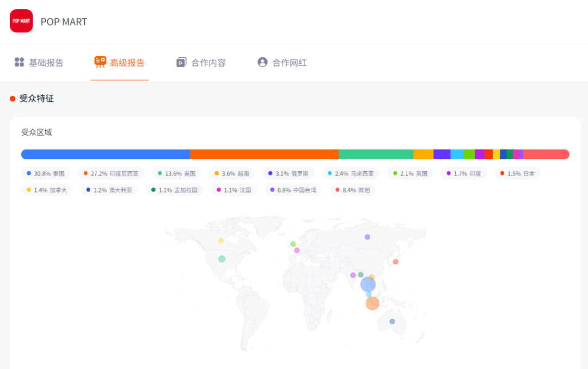This screenshot has height=369, width=588.
Task: Click the 8.4% 其他 legend chip
Action: point(353,190)
